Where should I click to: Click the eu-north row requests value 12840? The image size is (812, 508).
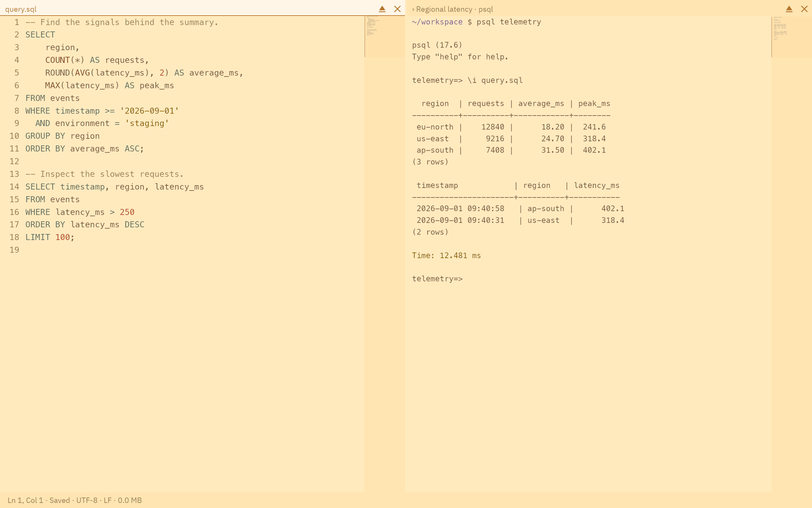point(493,127)
